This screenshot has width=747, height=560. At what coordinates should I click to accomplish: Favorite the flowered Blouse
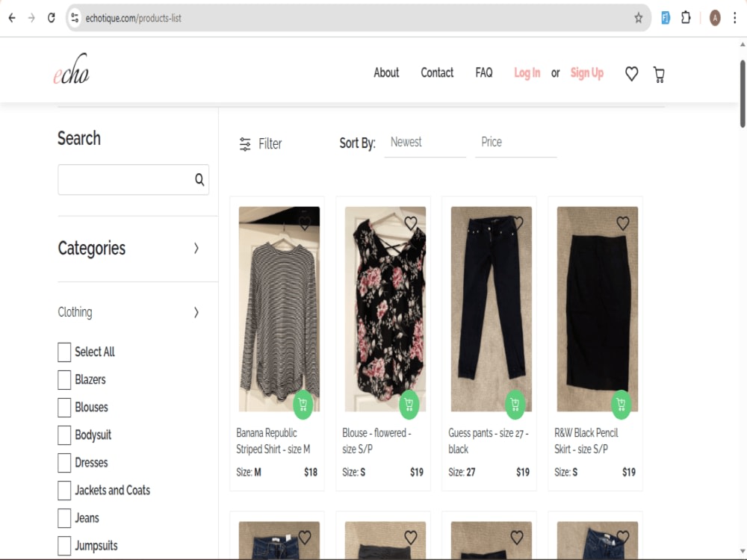(x=411, y=223)
